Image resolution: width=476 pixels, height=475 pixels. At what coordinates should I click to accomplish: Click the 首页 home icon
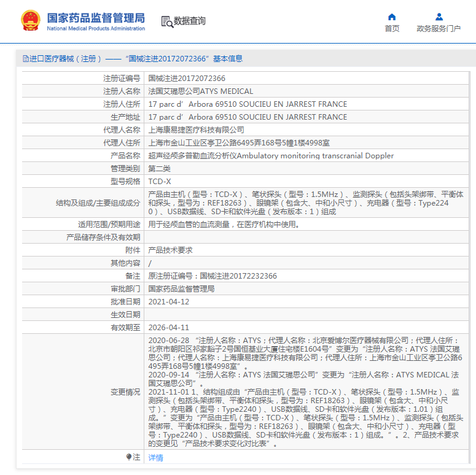pos(392,17)
